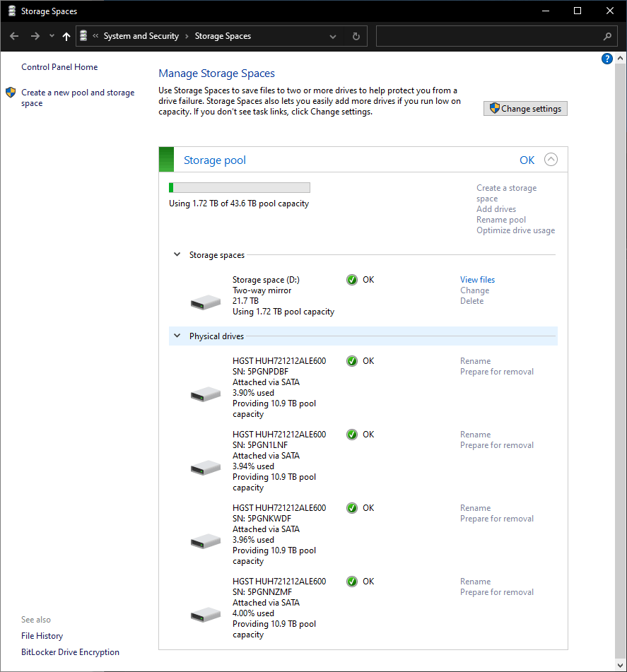Click the Storage space (D:) drive icon

pos(206,302)
